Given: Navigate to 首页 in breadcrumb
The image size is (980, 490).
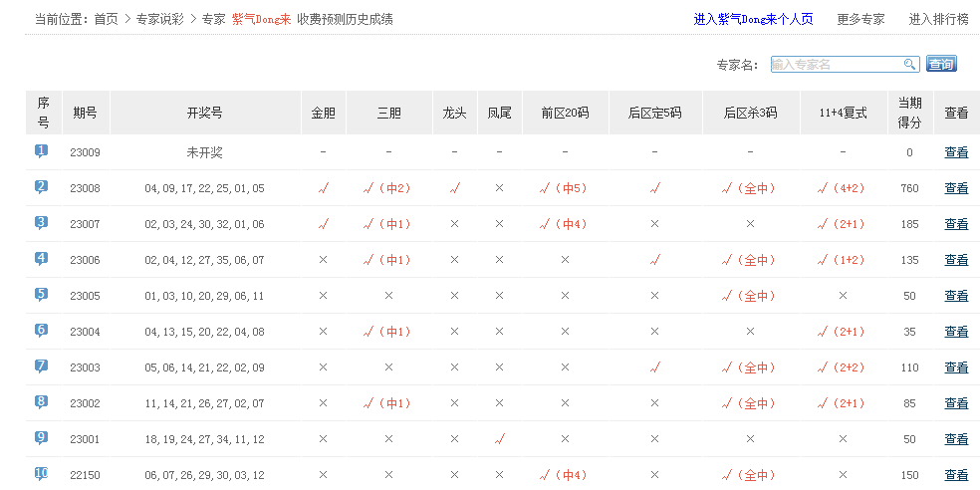Looking at the screenshot, I should (107, 19).
